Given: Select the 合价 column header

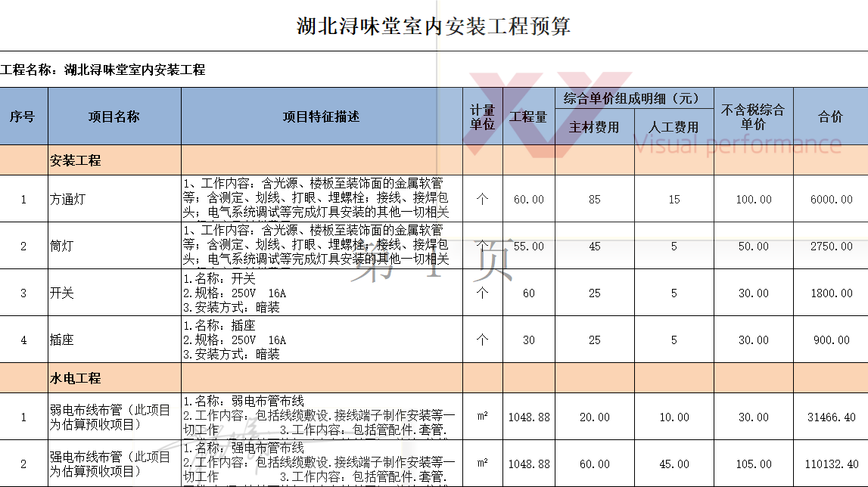Looking at the screenshot, I should (830, 116).
